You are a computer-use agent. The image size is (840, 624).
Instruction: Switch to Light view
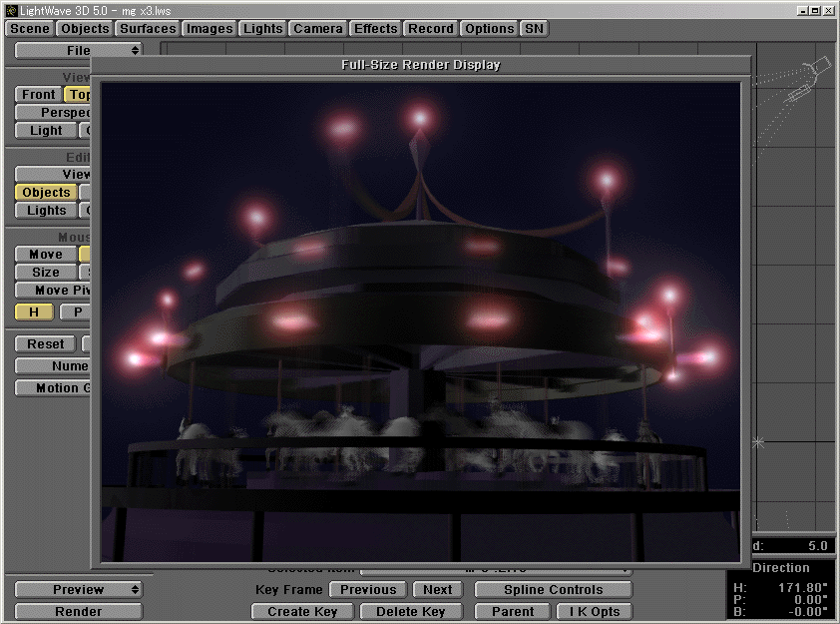(x=45, y=130)
